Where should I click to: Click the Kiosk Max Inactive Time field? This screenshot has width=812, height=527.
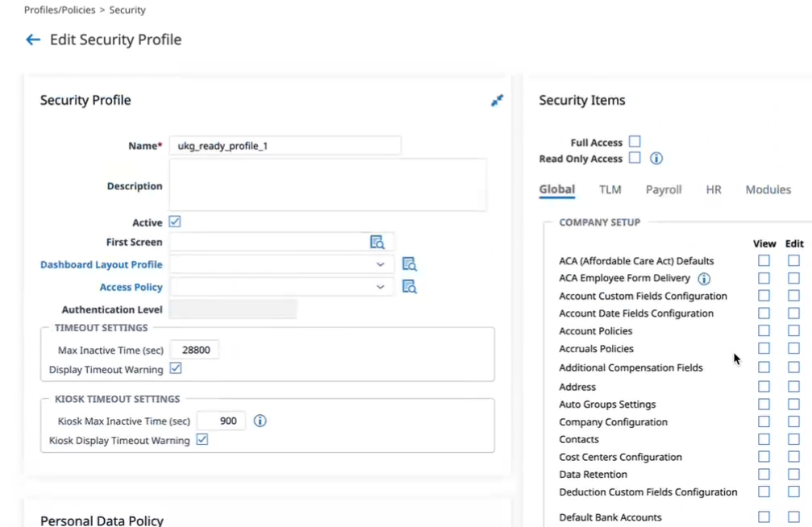[x=221, y=421]
